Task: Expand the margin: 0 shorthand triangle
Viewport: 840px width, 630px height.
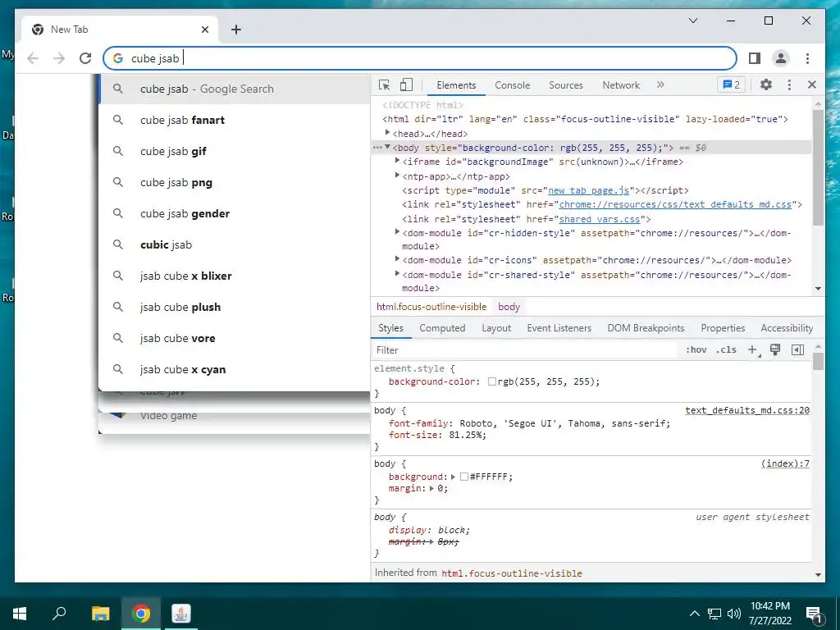Action: tap(431, 489)
